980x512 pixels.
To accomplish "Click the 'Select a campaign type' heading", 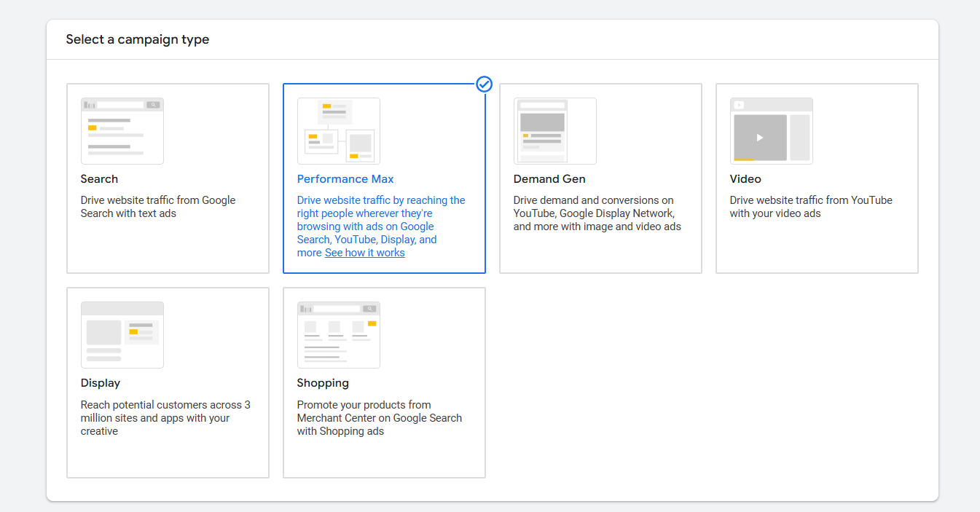I will [x=138, y=39].
